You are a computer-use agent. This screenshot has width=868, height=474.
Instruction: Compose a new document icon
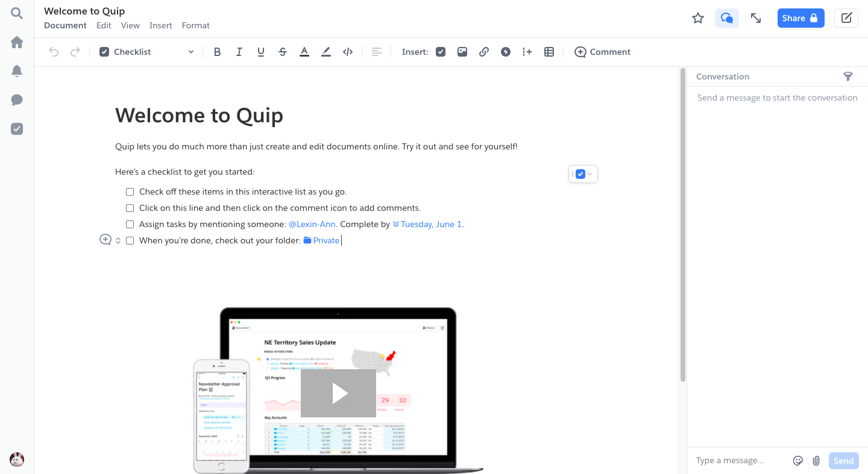(x=846, y=18)
